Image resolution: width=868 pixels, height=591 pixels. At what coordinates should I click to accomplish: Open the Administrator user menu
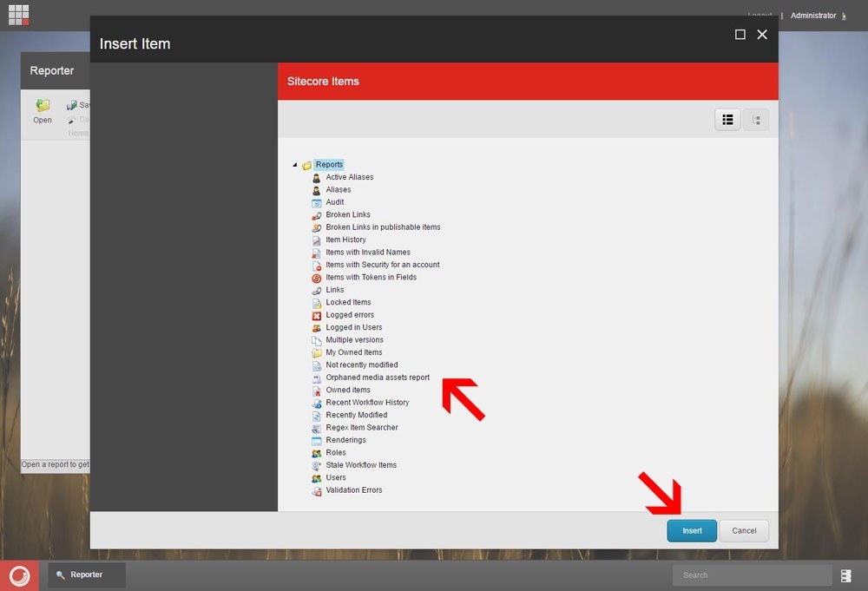813,16
